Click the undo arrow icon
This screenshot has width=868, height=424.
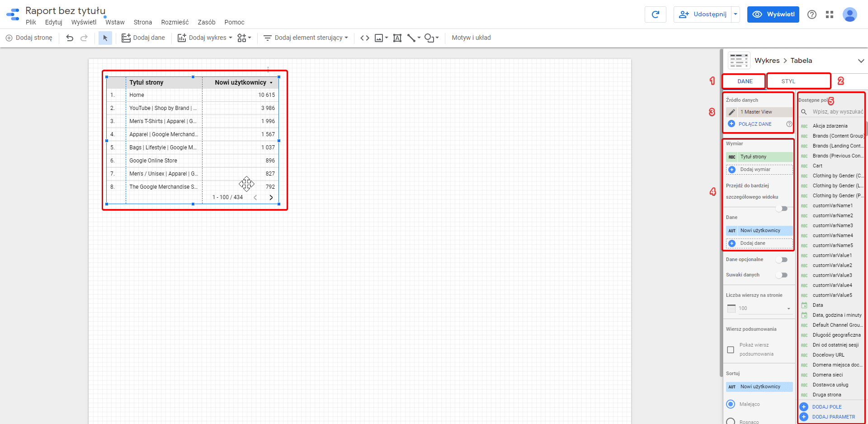[70, 38]
